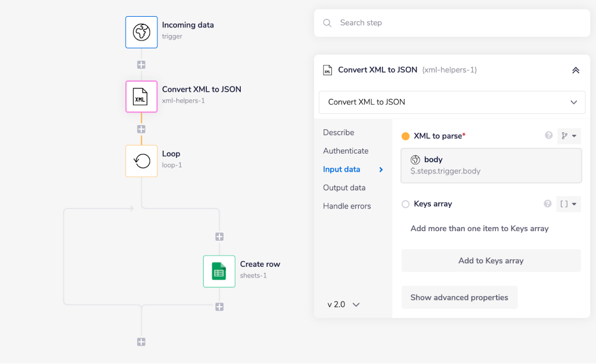Add a step between XML and Loop
The image size is (596, 364).
click(x=141, y=129)
